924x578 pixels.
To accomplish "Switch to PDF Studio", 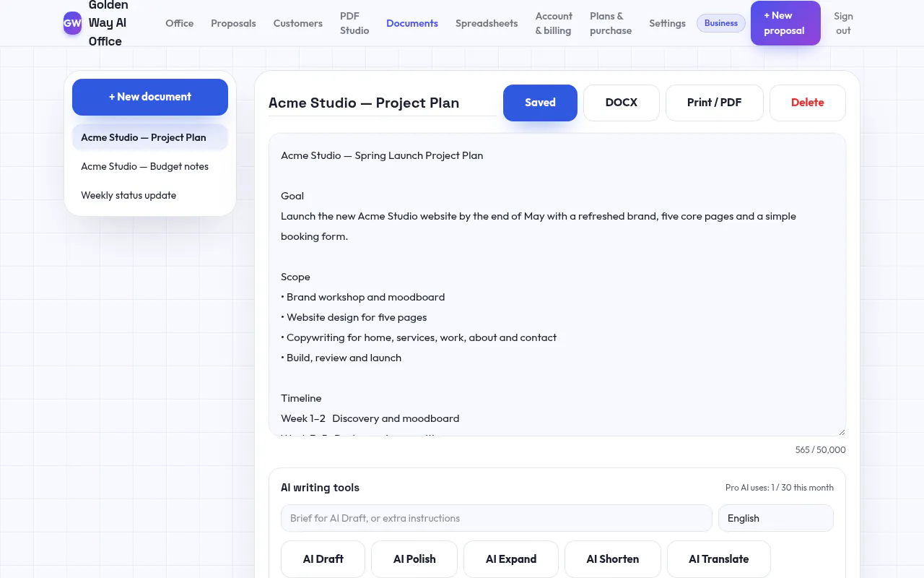I will pyautogui.click(x=354, y=23).
